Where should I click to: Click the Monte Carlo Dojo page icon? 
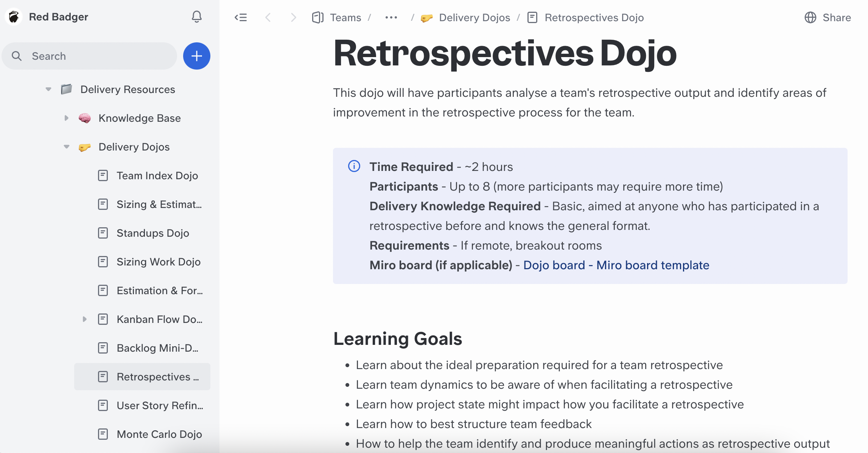pyautogui.click(x=103, y=434)
